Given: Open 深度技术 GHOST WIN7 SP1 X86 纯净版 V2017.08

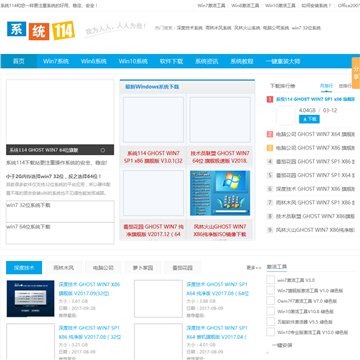Looking at the screenshot, I should click(90, 333).
